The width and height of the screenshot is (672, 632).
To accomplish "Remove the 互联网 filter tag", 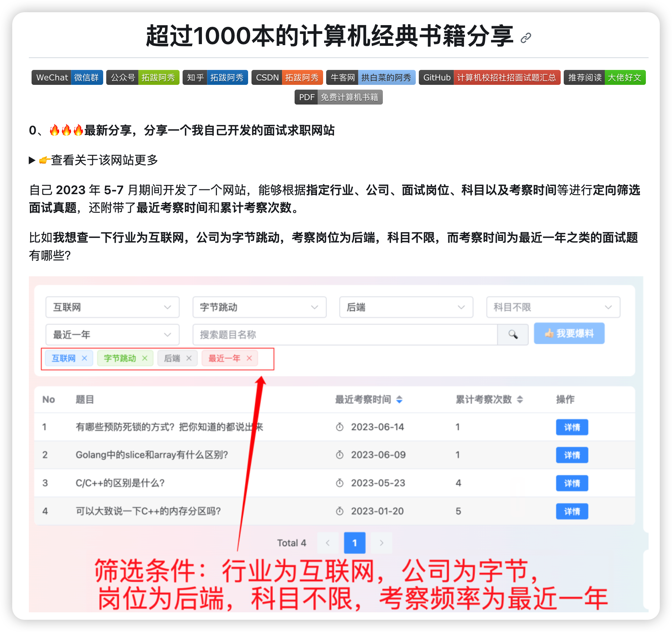I will (85, 358).
